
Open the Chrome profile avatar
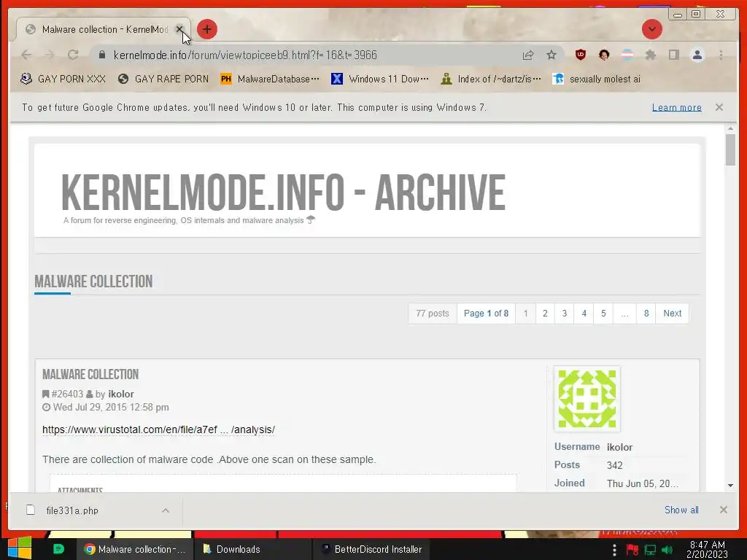pos(697,55)
